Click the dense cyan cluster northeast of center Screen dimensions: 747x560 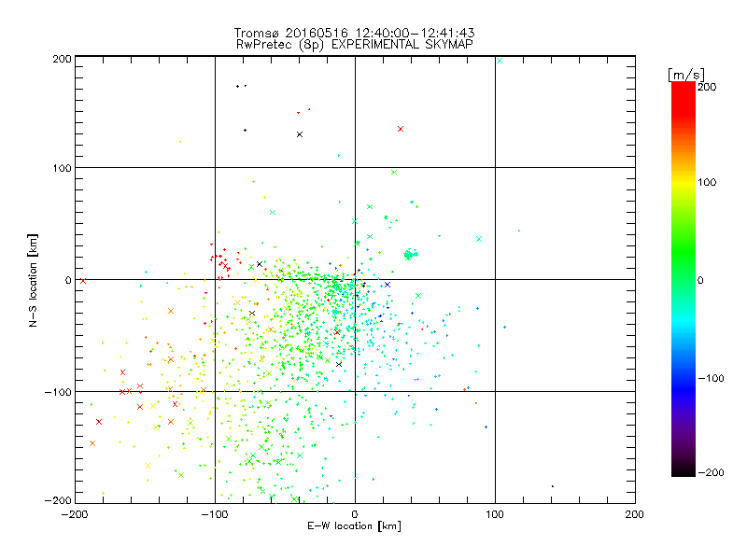(x=410, y=255)
